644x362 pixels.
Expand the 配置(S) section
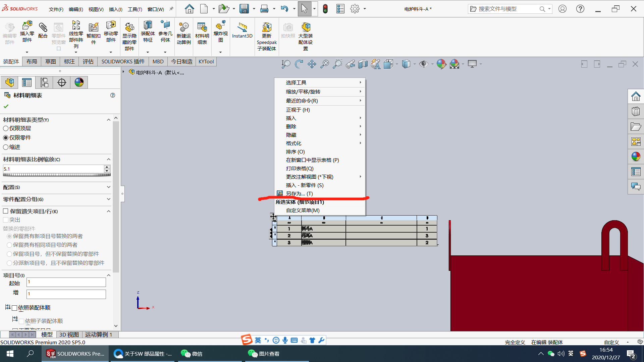(x=108, y=187)
